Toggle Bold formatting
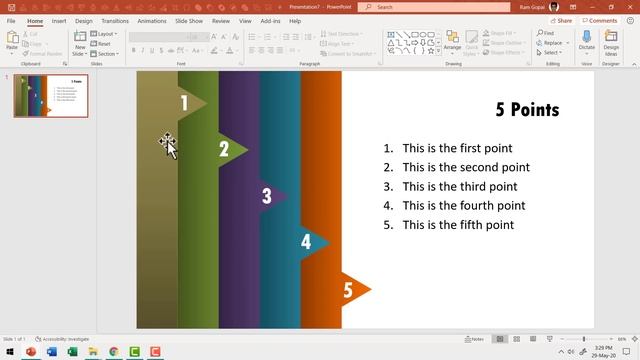640x360 pixels. pos(133,51)
